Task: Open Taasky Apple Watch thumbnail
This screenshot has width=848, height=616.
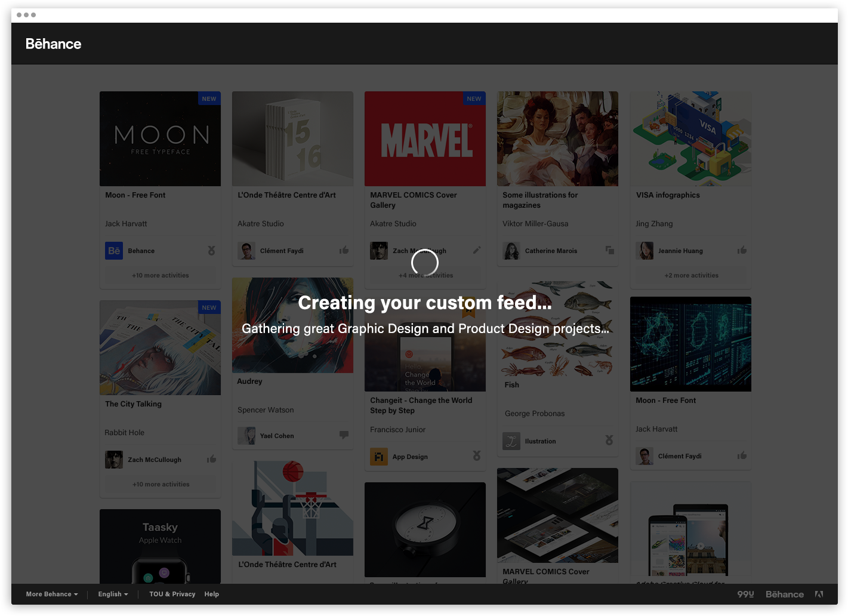Action: click(160, 546)
